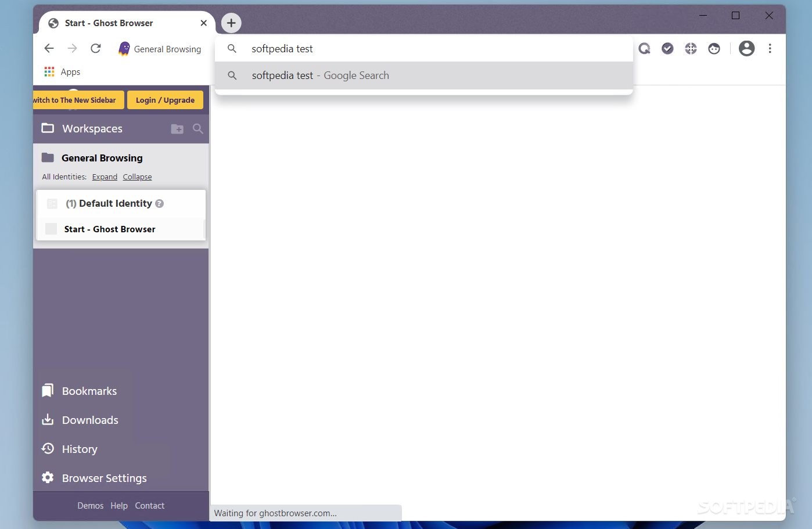The width and height of the screenshot is (812, 529).
Task: Click the Q extension icon in toolbar
Action: click(644, 49)
